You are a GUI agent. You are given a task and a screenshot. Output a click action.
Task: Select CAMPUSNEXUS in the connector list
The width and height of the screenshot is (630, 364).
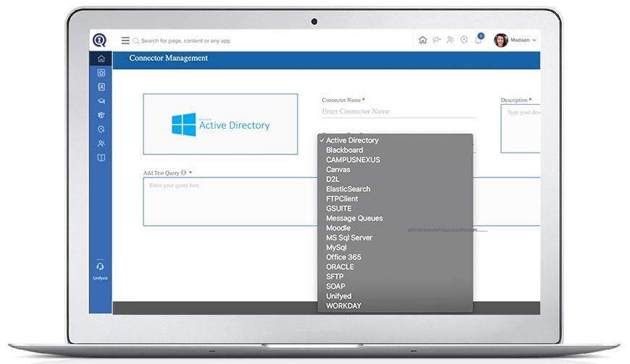[x=395, y=160]
